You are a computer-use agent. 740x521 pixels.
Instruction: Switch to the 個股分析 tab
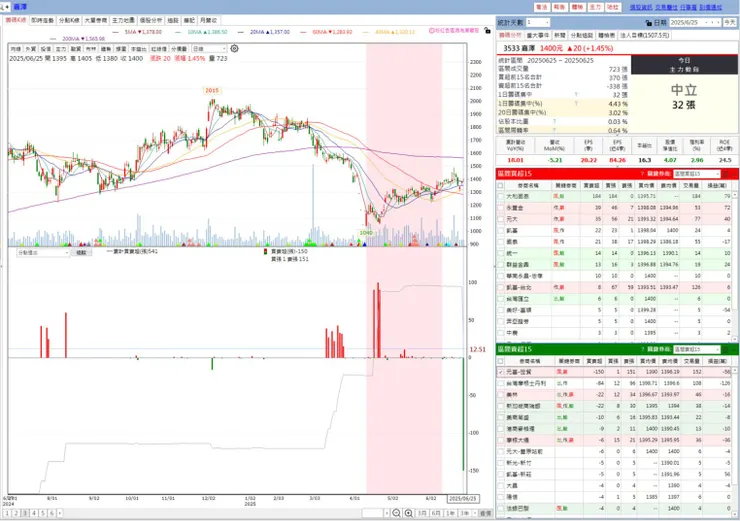[151, 20]
